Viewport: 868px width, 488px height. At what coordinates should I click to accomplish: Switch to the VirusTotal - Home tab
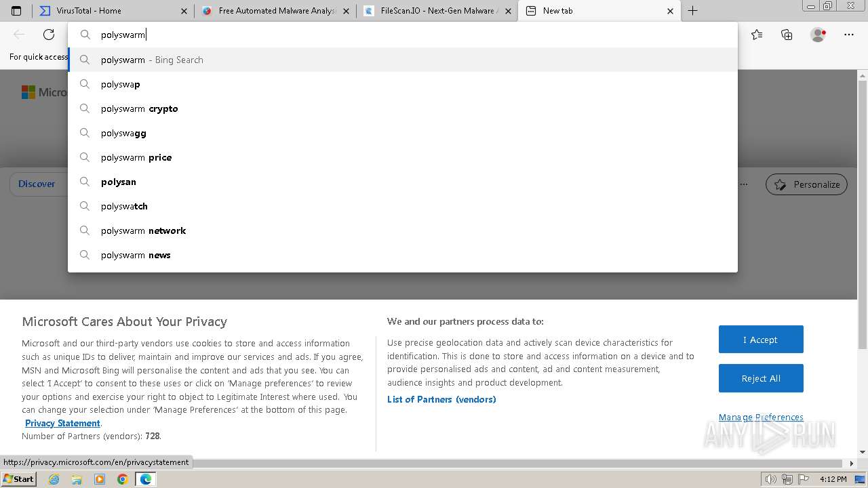113,11
